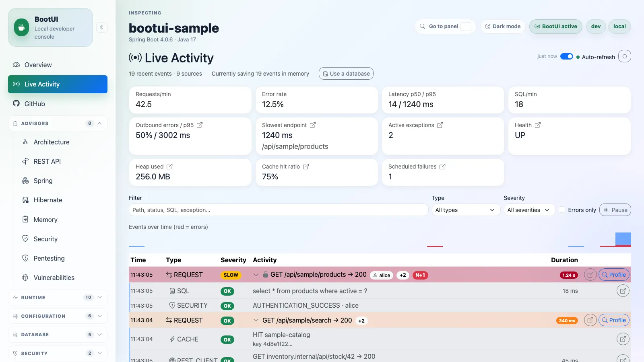The height and width of the screenshot is (362, 644).
Task: Open details icon on the CACHE HIT row
Action: 623,339
